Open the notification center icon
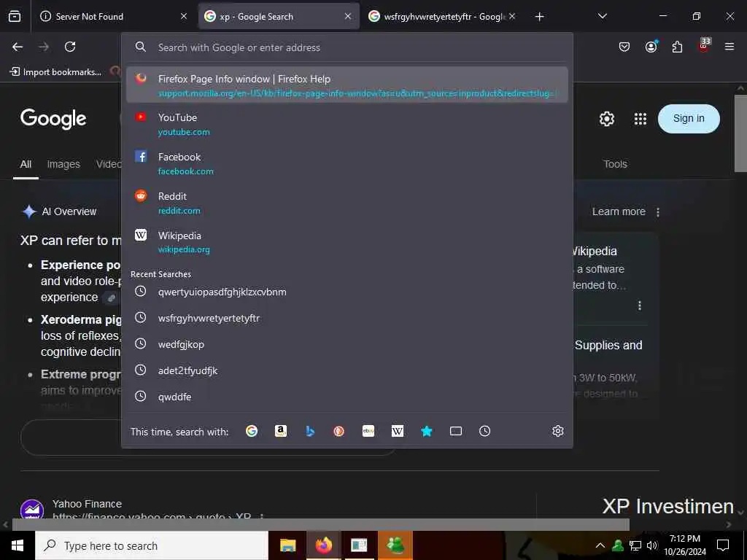The image size is (747, 560). [723, 545]
